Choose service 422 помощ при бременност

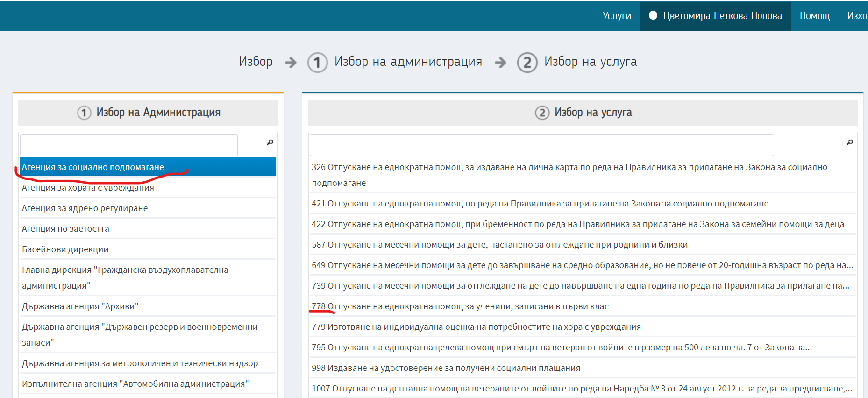coord(583,224)
